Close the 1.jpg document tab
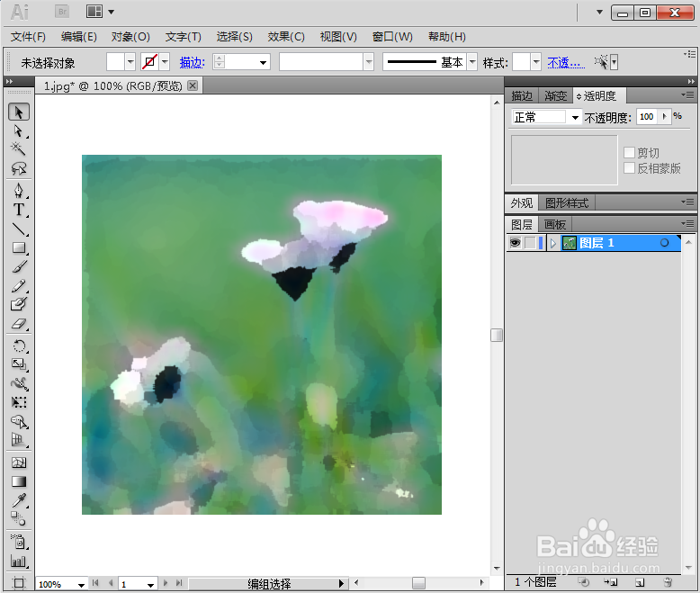This screenshot has height=593, width=700. [193, 85]
